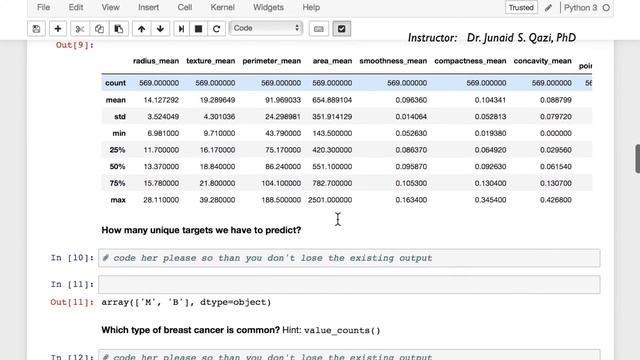Click the value_counts() hint code
This screenshot has height=360, width=640.
click(x=342, y=331)
